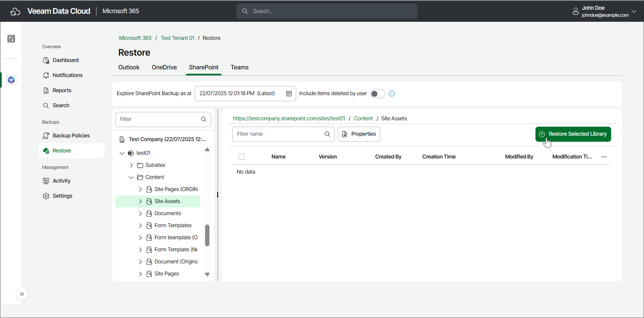The width and height of the screenshot is (644, 318).
Task: Switch to the Outlook tab
Action: coord(129,67)
